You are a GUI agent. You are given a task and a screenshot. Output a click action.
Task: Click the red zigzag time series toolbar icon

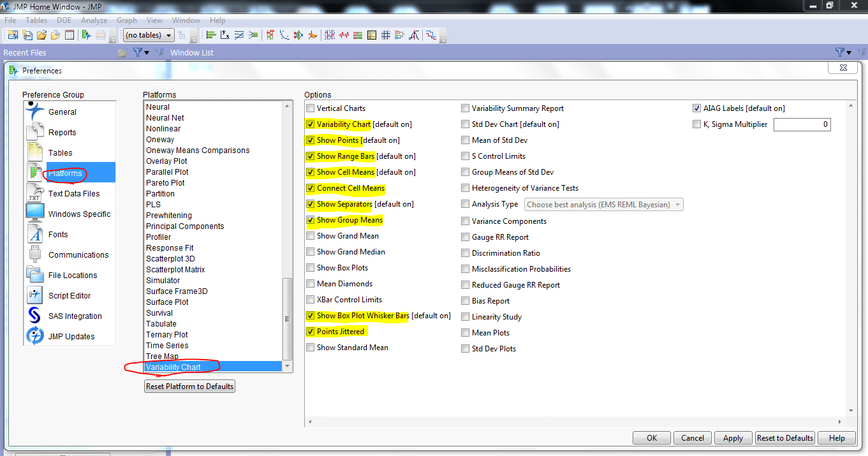coord(344,35)
